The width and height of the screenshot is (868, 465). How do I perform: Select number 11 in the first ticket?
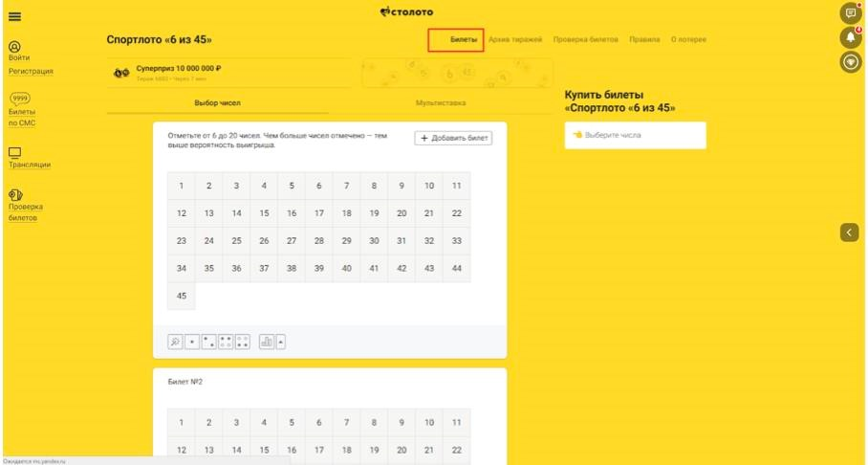[457, 186]
